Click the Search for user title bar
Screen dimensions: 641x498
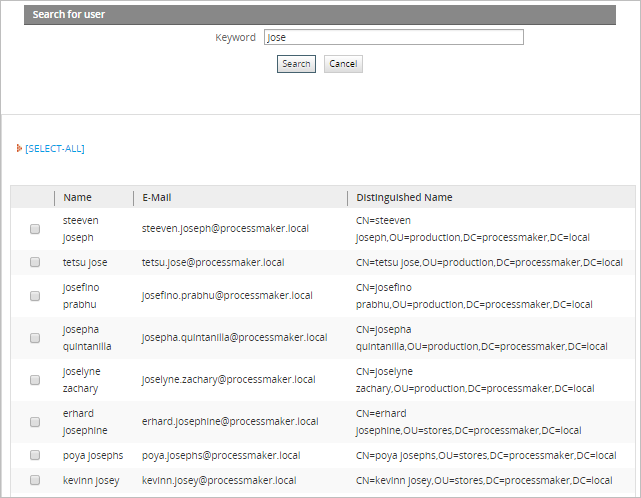tap(321, 15)
